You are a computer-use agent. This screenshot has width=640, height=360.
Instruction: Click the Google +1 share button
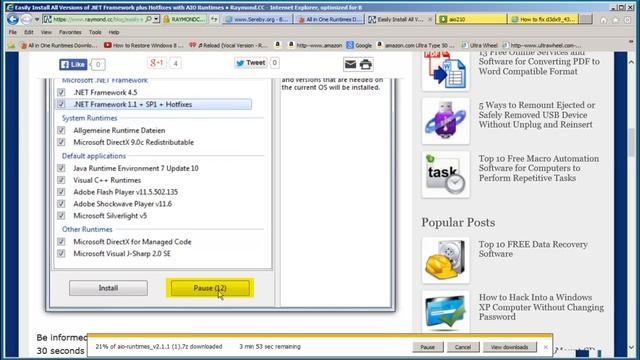[157, 63]
